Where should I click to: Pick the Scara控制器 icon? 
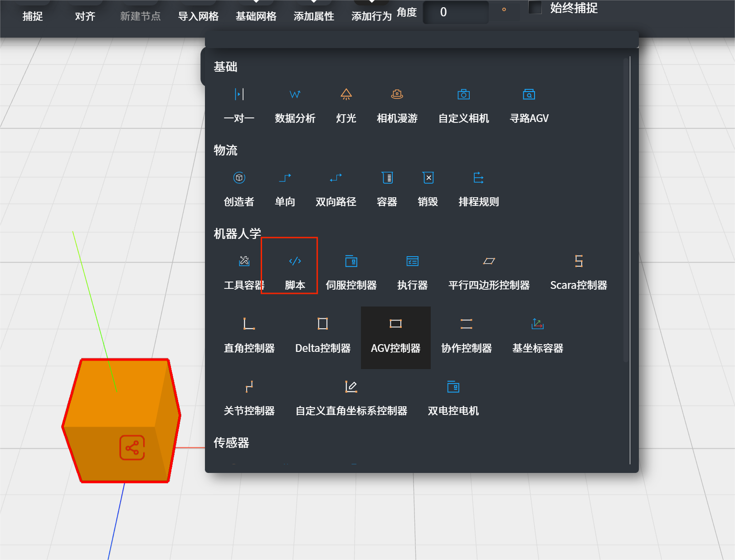click(x=578, y=262)
